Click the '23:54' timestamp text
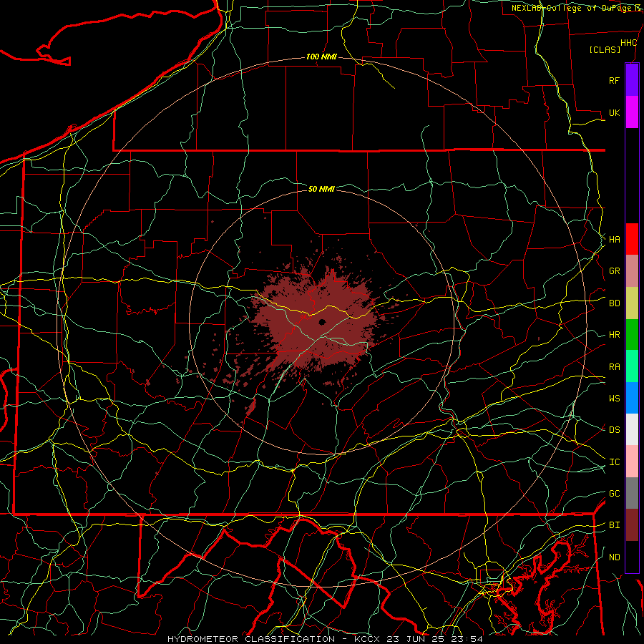The width and height of the screenshot is (644, 644). (469, 639)
